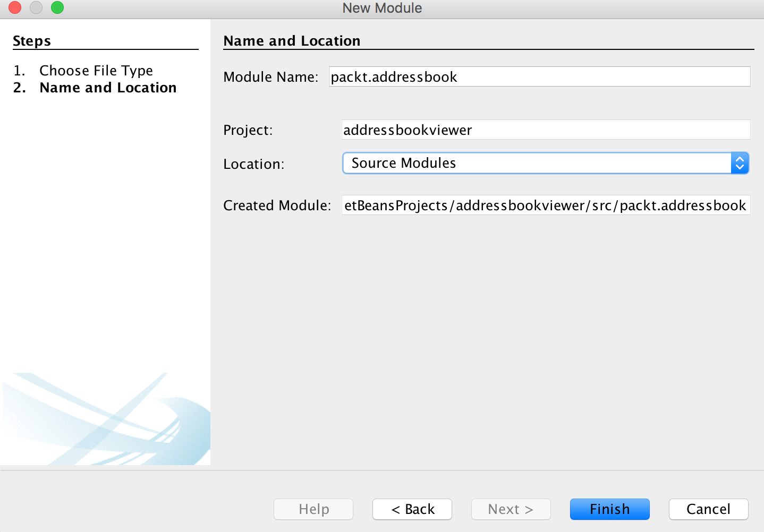Screen dimensions: 764x532
Task: Click the Help button
Action: (x=313, y=509)
